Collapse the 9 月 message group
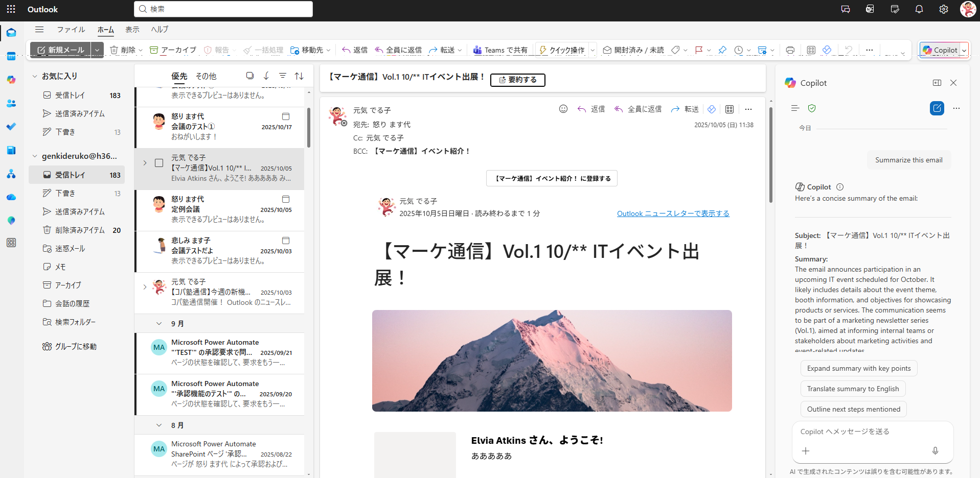 [159, 324]
